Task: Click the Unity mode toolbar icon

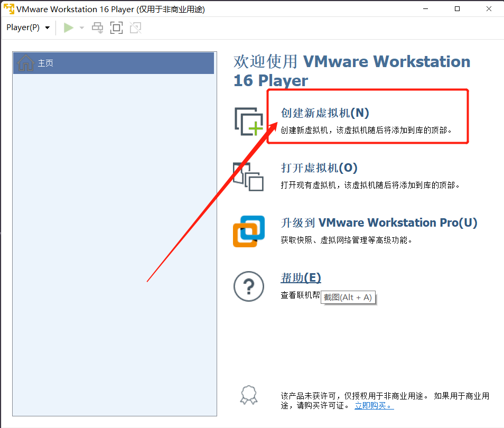Action: click(x=136, y=27)
